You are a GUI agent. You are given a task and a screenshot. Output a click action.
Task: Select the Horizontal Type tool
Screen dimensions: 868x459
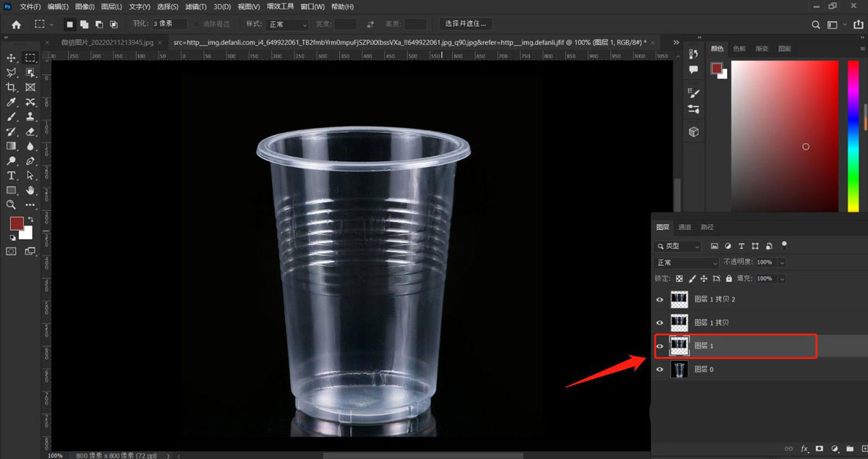click(12, 176)
